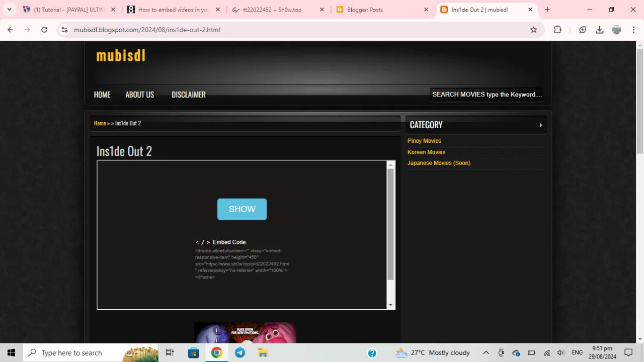Open the volume speaker tray icon

(x=561, y=353)
